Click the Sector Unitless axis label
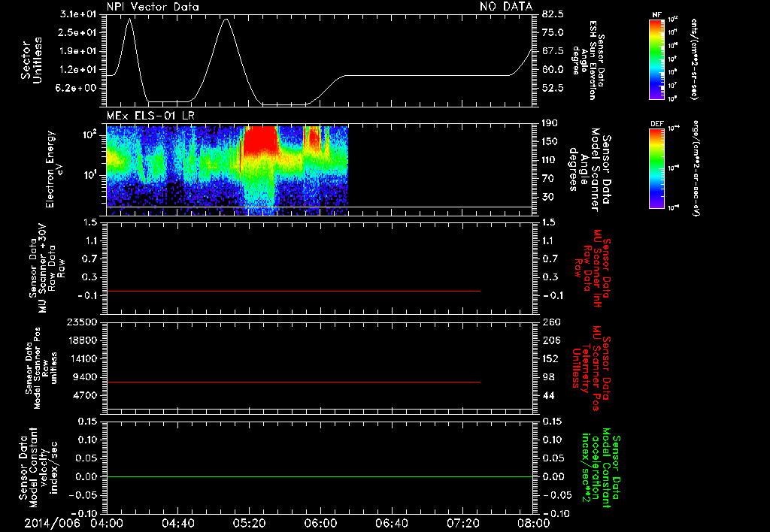Viewport: 770px width, 532px height. pyautogui.click(x=32, y=60)
